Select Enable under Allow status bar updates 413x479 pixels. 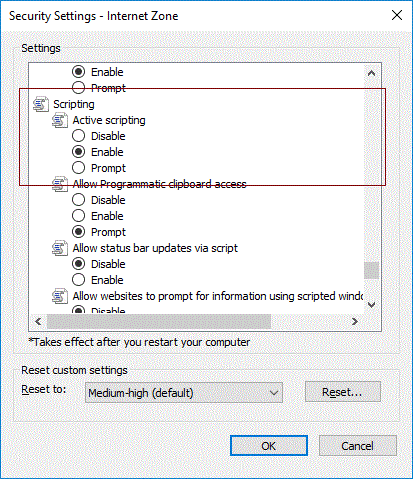78,280
